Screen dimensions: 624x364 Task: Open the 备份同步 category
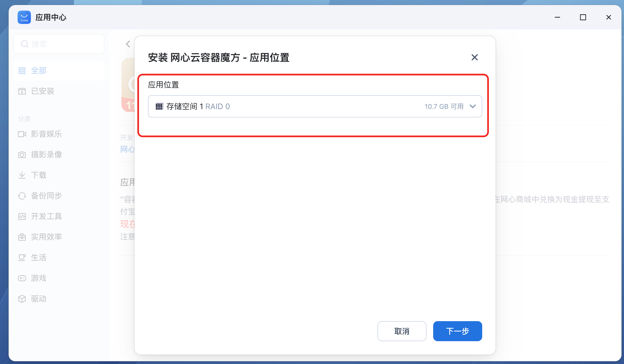coord(59,196)
